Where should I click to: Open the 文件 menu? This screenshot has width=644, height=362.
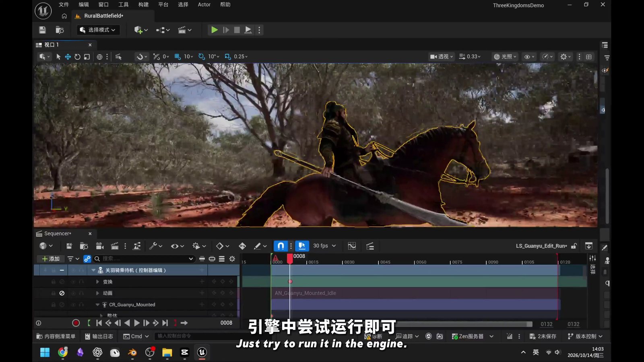pyautogui.click(x=64, y=4)
